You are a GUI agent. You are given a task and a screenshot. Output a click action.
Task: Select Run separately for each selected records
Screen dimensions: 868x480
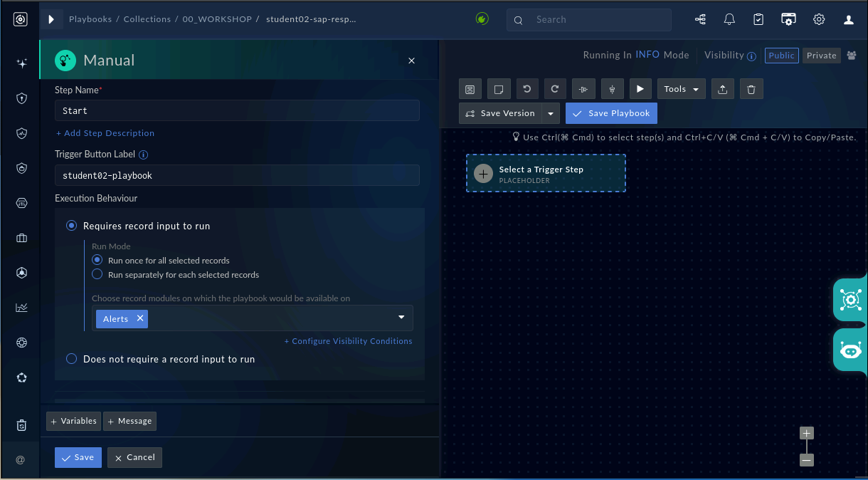pyautogui.click(x=176, y=275)
